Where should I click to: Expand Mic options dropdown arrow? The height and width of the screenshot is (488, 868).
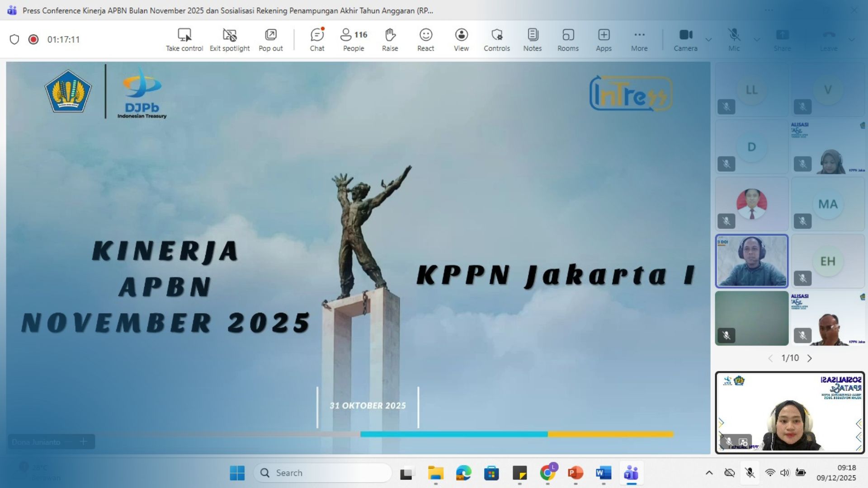click(x=757, y=40)
